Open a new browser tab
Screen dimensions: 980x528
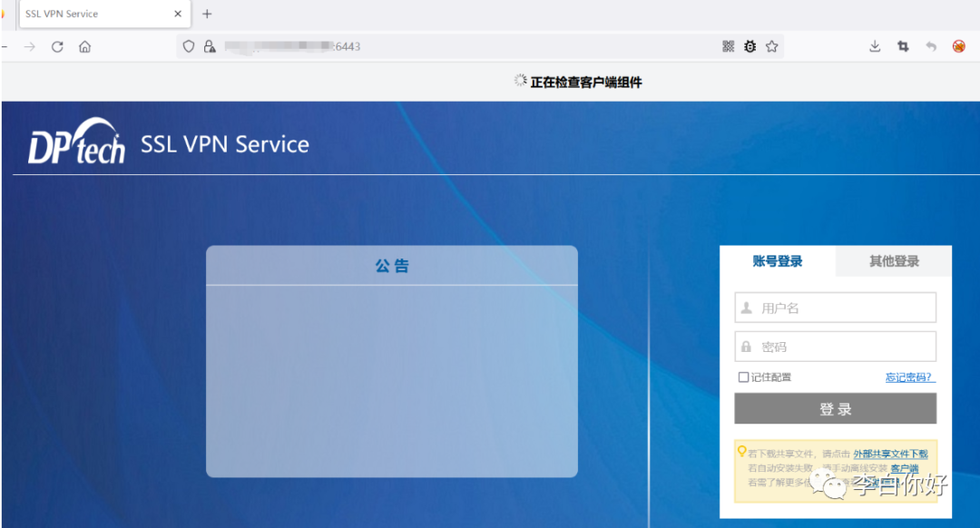coord(207,14)
